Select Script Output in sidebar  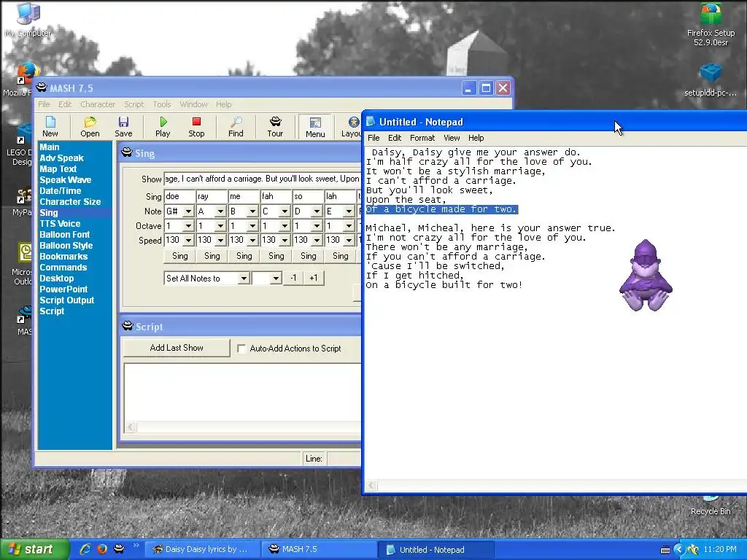(66, 300)
